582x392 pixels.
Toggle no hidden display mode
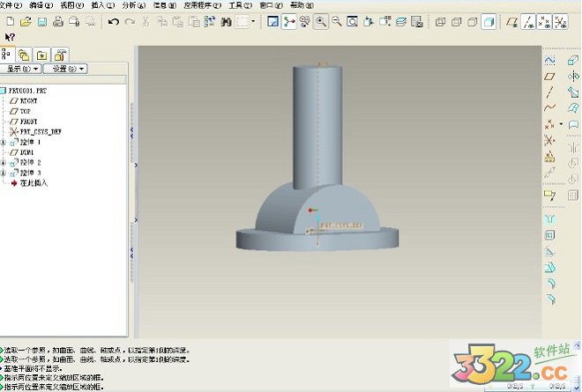point(472,22)
